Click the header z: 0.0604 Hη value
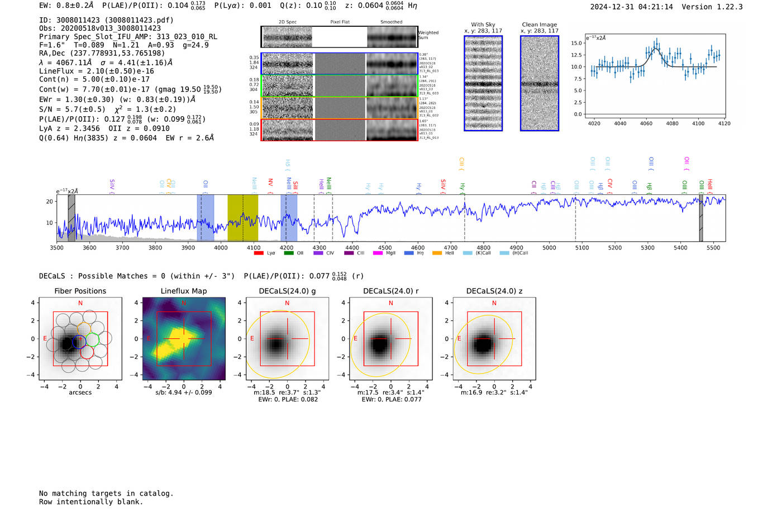Screen dimensions: 782x532 tap(381, 6)
